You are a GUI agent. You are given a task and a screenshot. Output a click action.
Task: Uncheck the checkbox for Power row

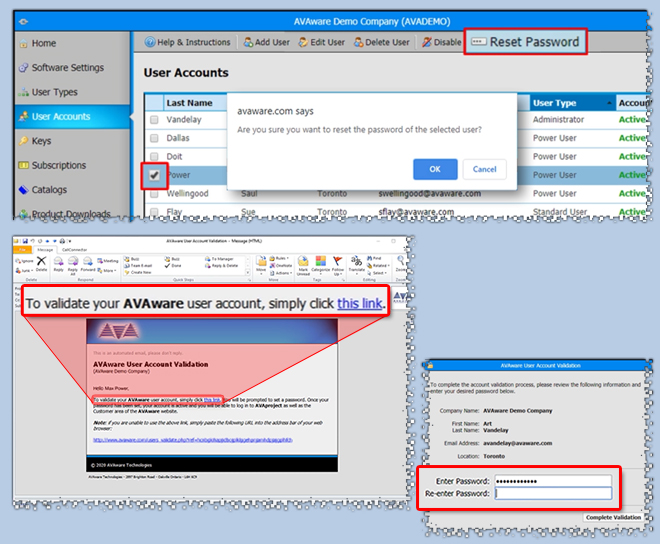(154, 175)
